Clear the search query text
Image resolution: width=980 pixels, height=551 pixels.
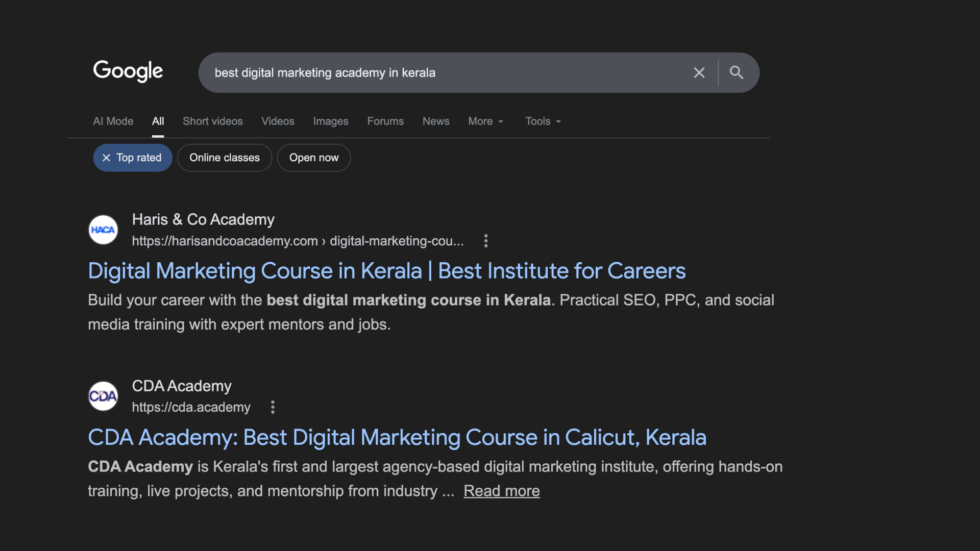click(x=699, y=73)
